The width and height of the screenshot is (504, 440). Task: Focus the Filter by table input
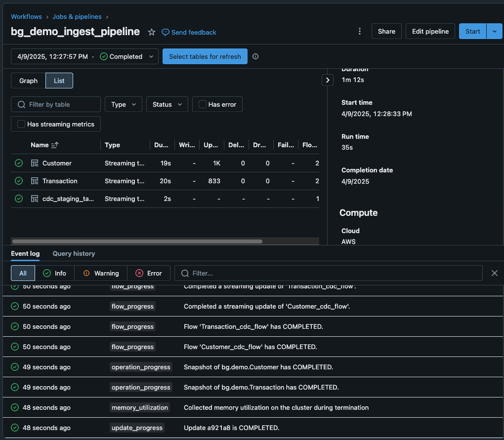(55, 104)
